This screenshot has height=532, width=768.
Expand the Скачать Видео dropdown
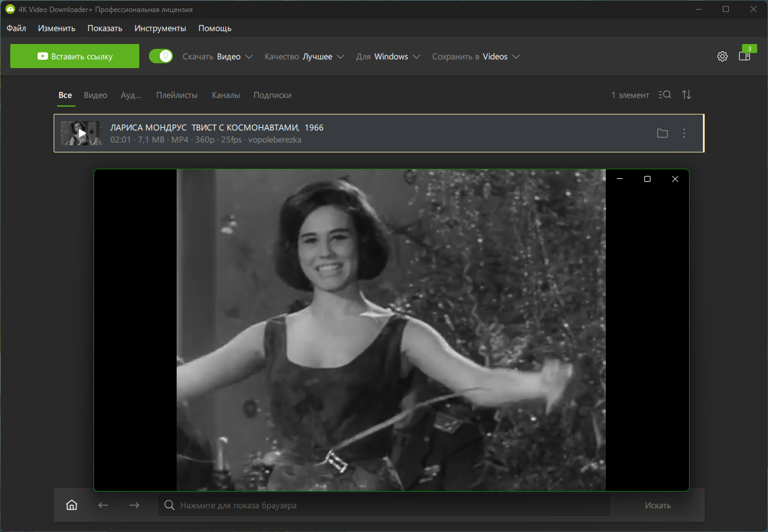[219, 57]
